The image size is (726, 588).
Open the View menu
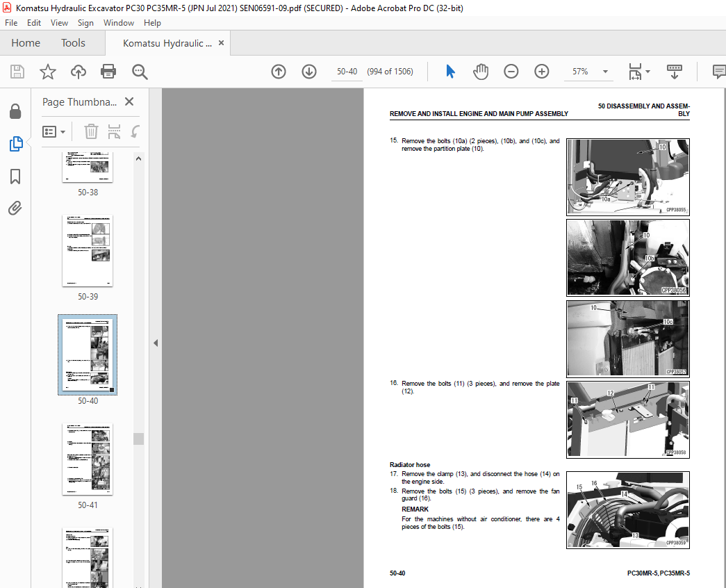tap(59, 23)
